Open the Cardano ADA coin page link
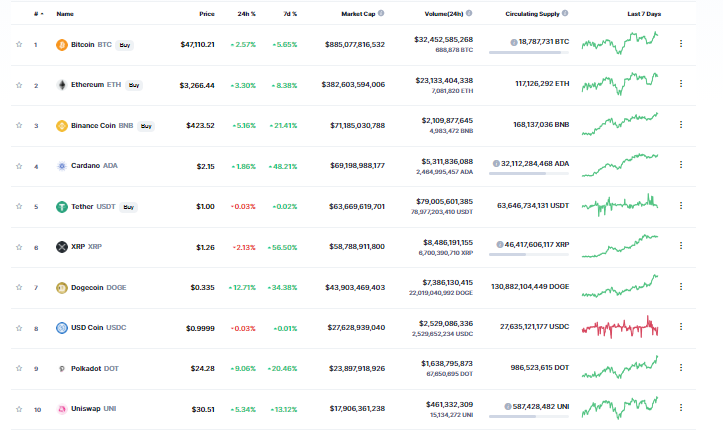 coord(94,166)
